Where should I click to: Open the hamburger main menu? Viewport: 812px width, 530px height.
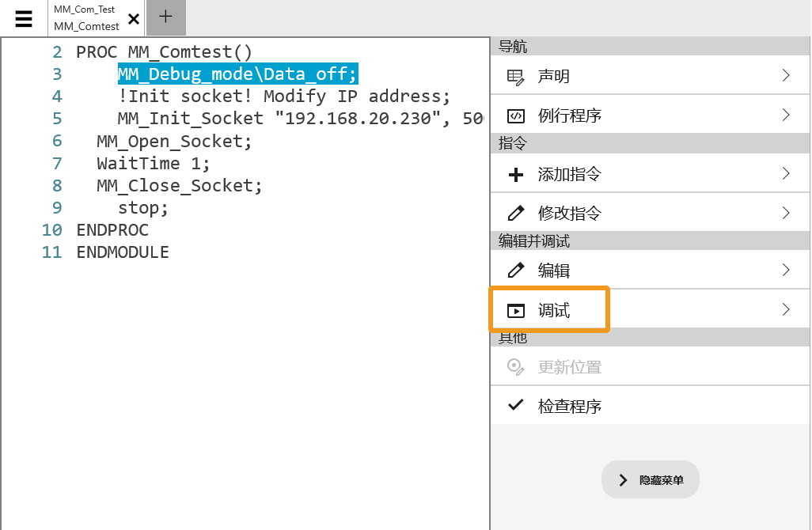[24, 18]
